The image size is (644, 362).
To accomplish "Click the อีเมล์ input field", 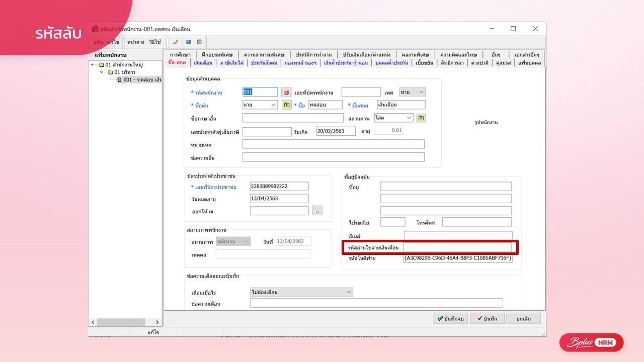I will pos(458,235).
